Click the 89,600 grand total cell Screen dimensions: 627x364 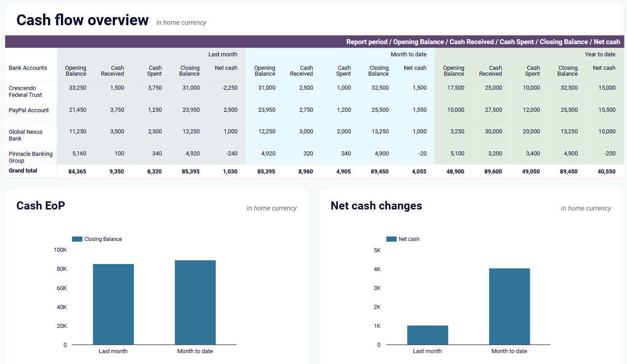[493, 172]
